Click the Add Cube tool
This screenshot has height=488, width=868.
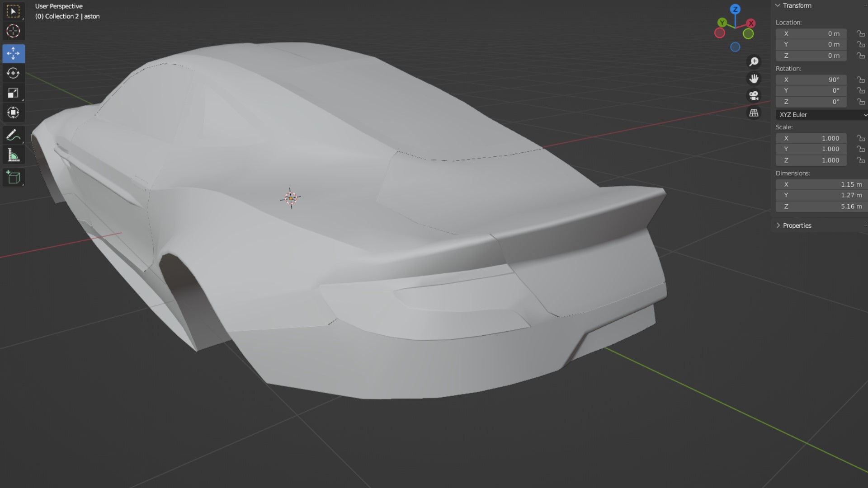[x=13, y=178]
